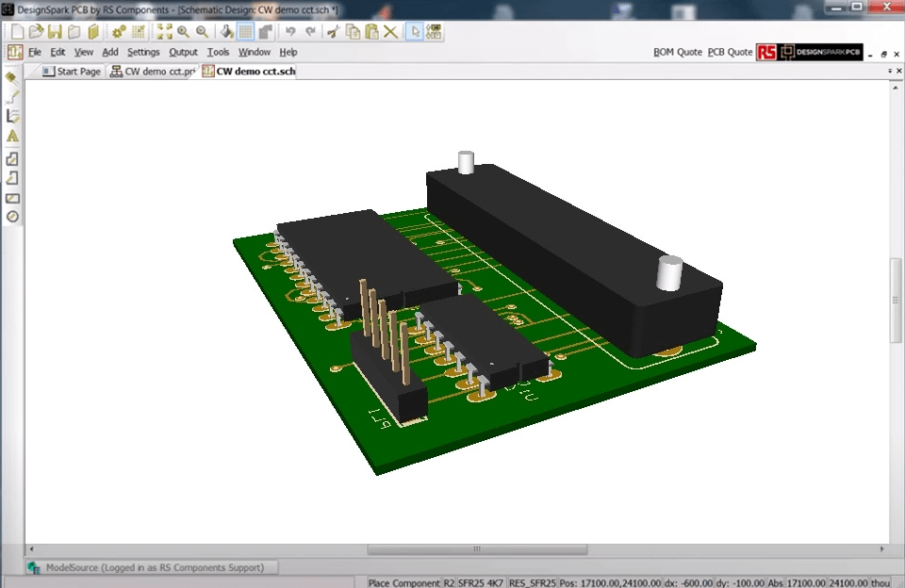Click the horizontal scrollbar thumb
Screen dimensions: 905x588
476,549
